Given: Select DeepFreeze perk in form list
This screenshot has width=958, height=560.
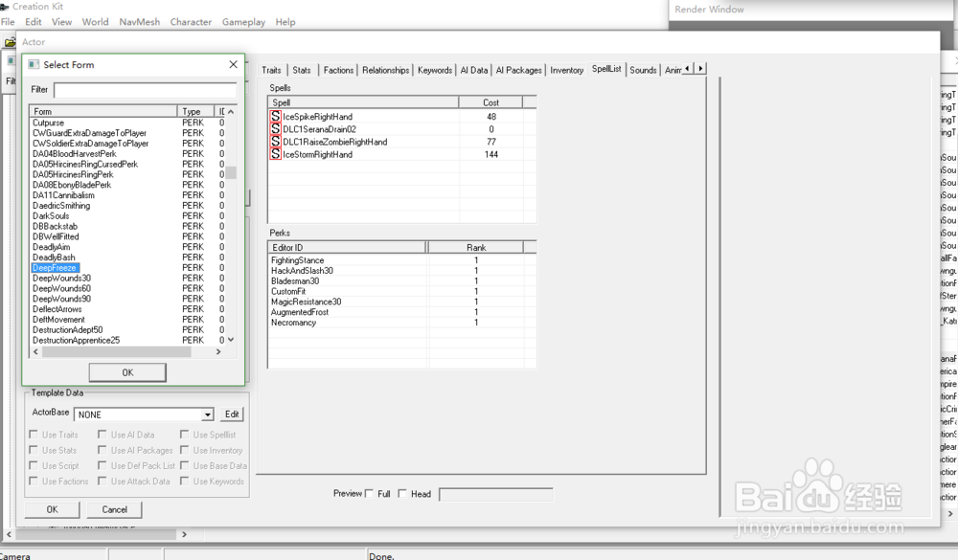Looking at the screenshot, I should coord(55,267).
